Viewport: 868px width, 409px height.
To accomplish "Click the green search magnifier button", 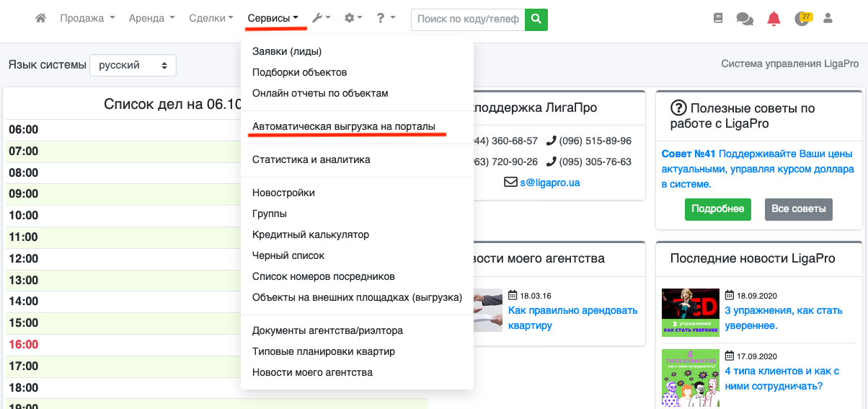I will pos(536,19).
